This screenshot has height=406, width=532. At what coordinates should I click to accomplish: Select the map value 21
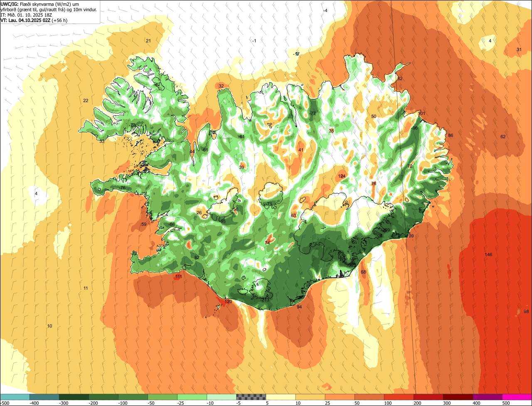[x=148, y=40]
